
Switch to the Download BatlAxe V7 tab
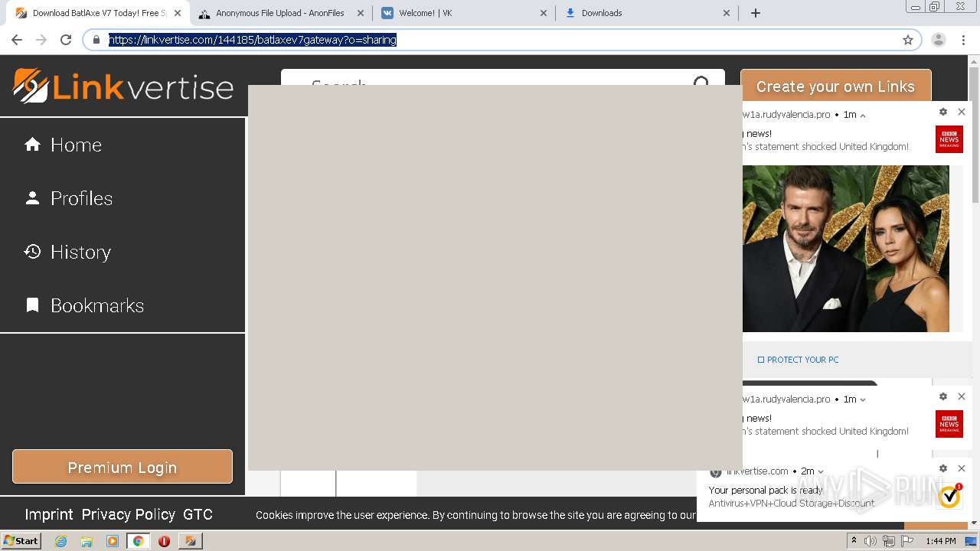coord(96,13)
